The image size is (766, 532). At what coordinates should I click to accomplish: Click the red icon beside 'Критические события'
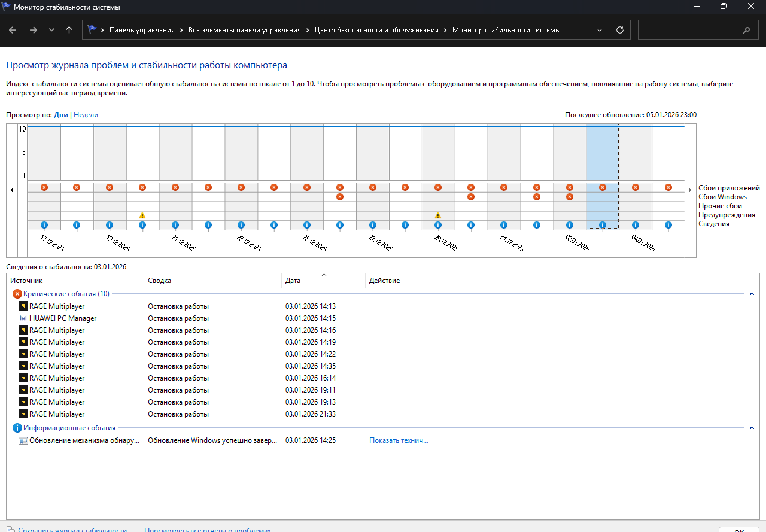[17, 294]
